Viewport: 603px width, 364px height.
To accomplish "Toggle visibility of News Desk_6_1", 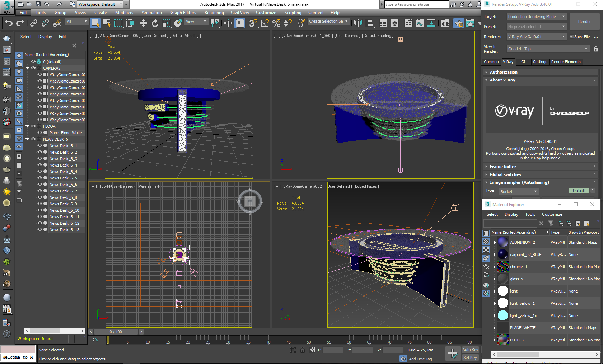I will [x=39, y=146].
